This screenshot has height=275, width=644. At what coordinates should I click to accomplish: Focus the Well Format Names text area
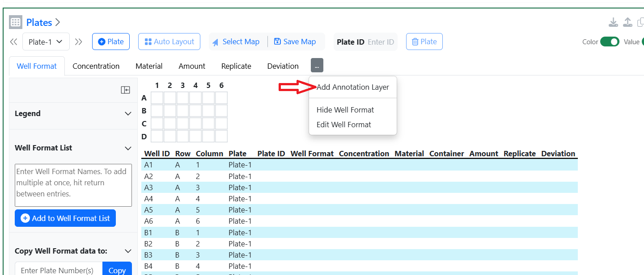click(73, 185)
